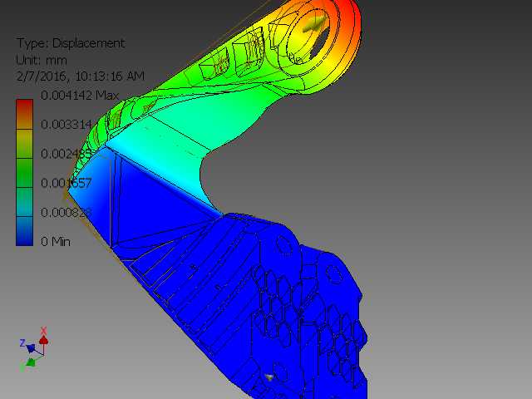Click the '0 Min' legend value
Viewport: 532px width, 399px height.
click(x=56, y=242)
